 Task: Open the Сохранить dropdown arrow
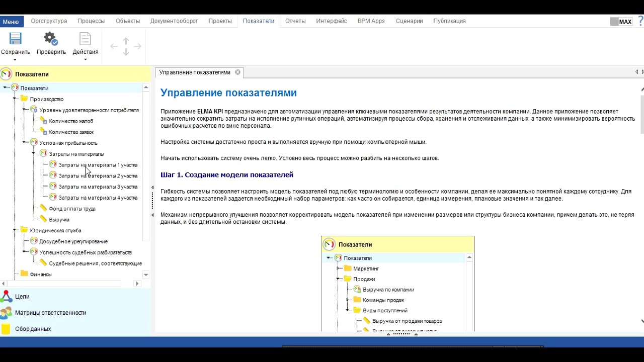(15, 60)
